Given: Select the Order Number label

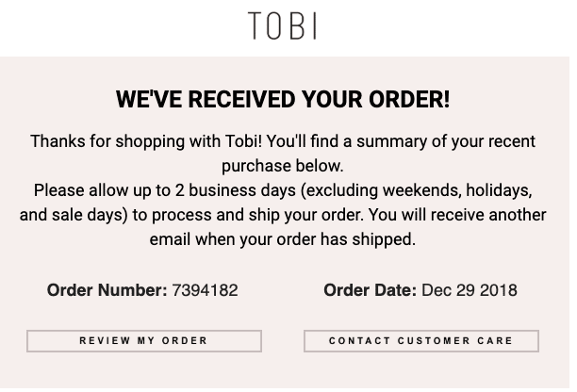Looking at the screenshot, I should coord(107,290).
